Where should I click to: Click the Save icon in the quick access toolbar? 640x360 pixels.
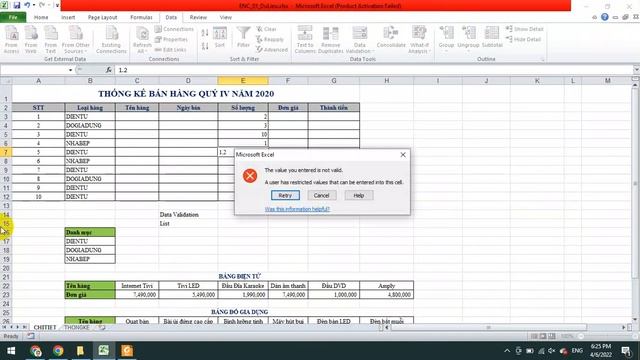pos(17,5)
